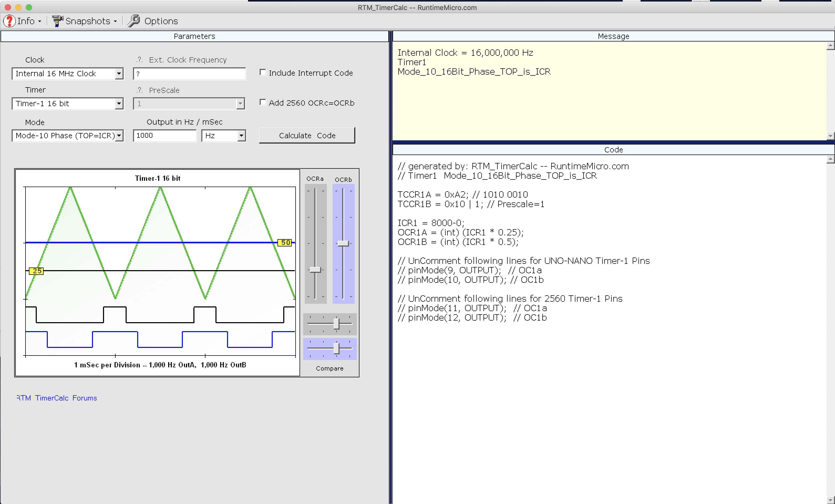Click the Snapshots camera icon
The height and width of the screenshot is (504, 835).
(x=58, y=21)
